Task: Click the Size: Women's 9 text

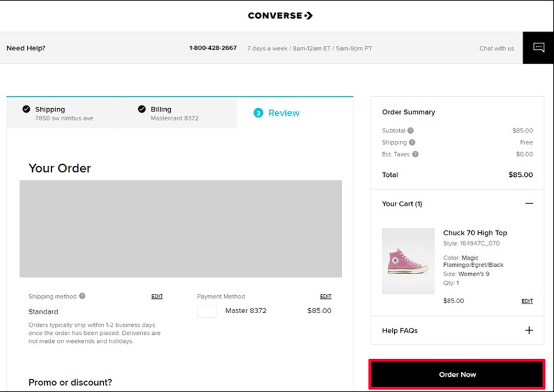Action: pos(466,274)
